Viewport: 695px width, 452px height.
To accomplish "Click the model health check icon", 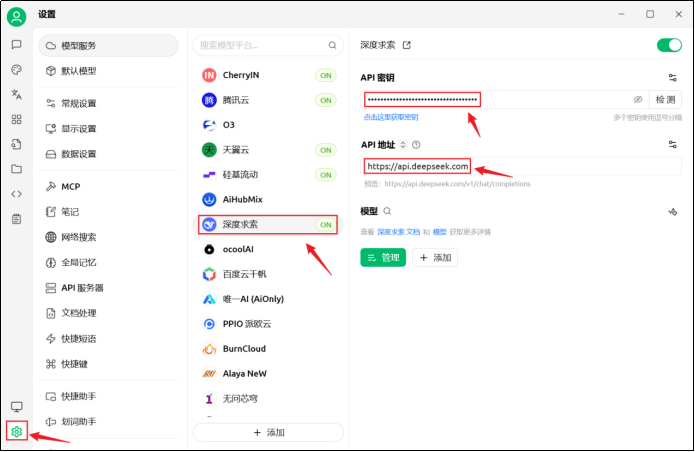I will click(x=672, y=212).
